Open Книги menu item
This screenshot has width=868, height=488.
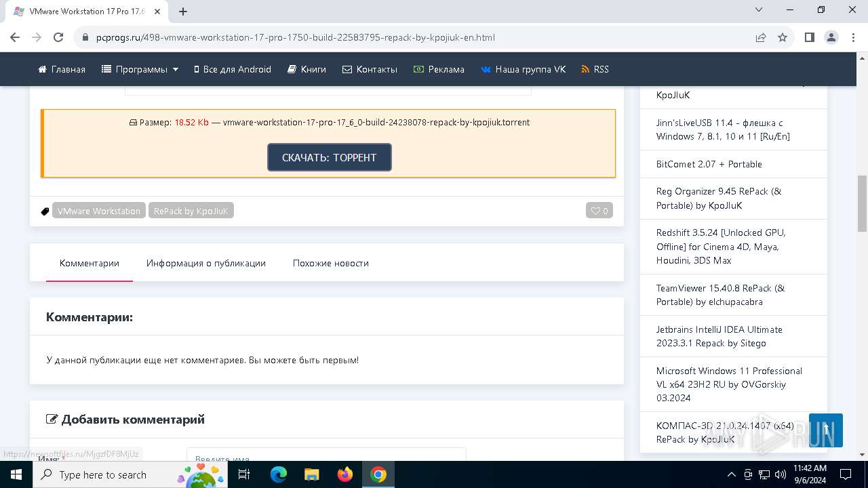307,69
